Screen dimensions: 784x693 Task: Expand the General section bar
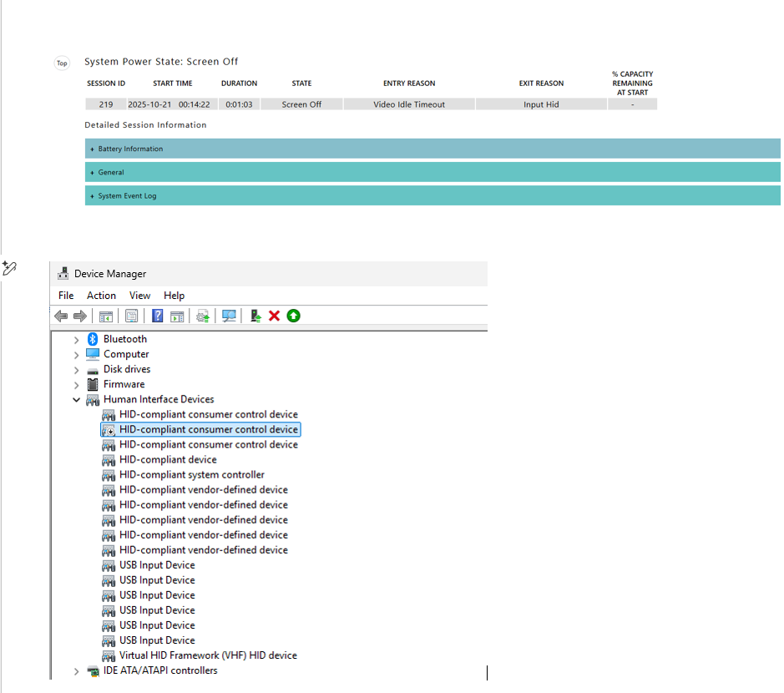pyautogui.click(x=432, y=172)
